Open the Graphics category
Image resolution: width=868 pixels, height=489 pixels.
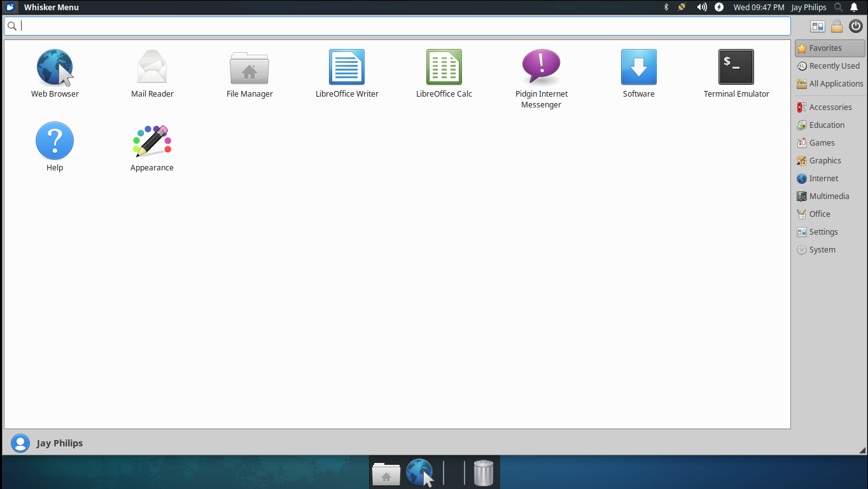coord(825,161)
